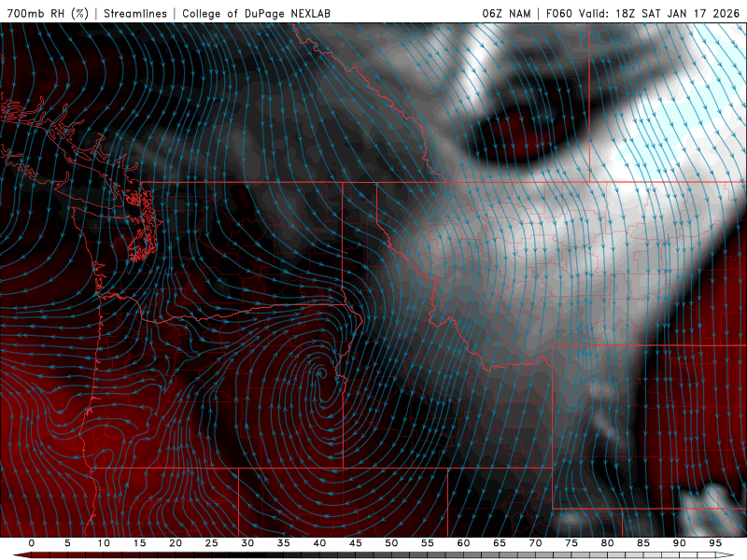Click the "15" value on the color scale
The height and width of the screenshot is (560, 747).
(139, 543)
